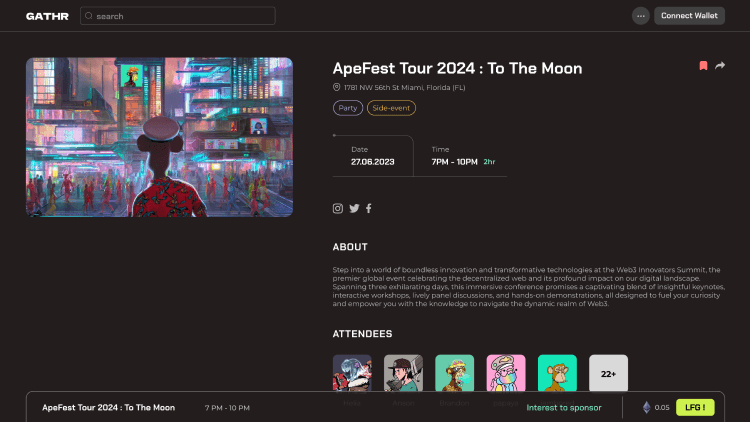
Task: Bookmark the ApeFest event
Action: click(x=704, y=66)
